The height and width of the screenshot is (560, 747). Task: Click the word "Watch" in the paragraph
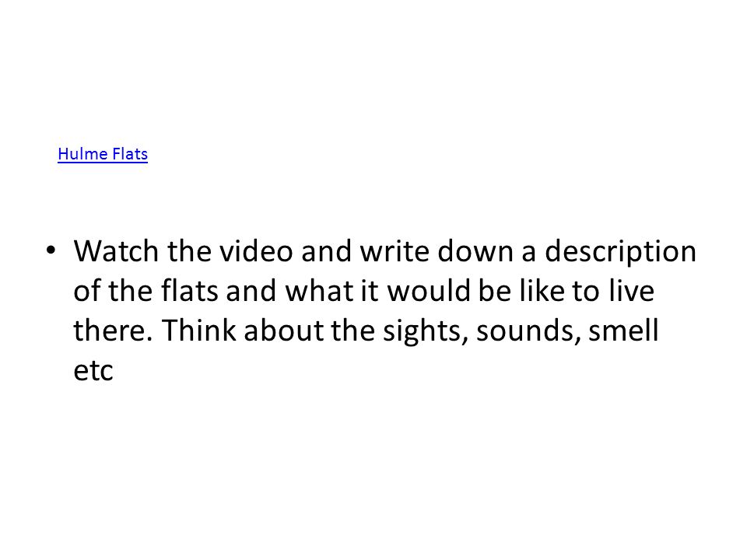click(x=116, y=251)
